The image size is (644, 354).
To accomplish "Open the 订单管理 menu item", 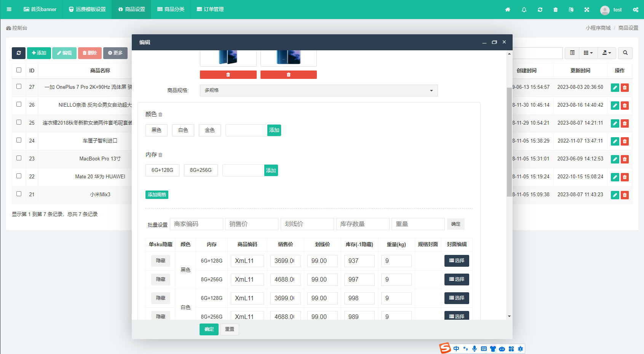I will point(210,9).
